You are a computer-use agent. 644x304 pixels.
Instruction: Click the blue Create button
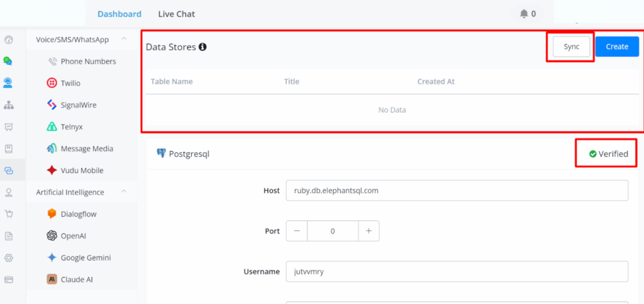[617, 47]
